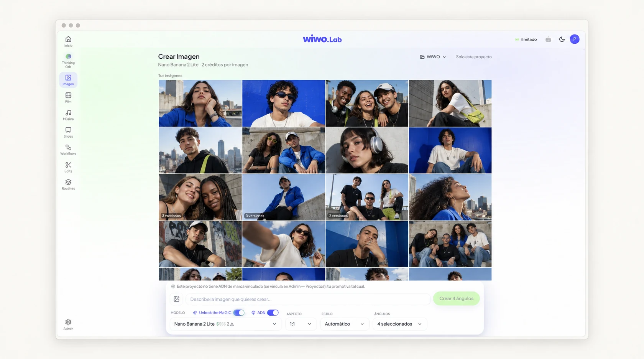Open the Estilo Automático dropdown
Screen dimensions: 644x359
click(x=344, y=324)
